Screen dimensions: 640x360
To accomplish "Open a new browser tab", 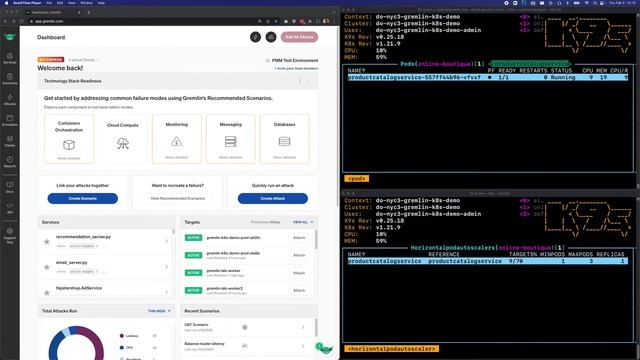I will pyautogui.click(x=89, y=12).
